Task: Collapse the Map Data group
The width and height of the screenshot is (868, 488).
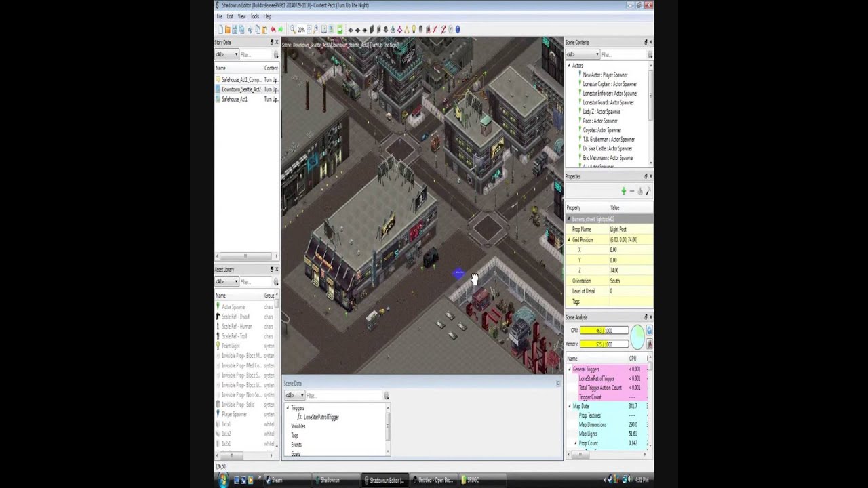Action: click(x=570, y=406)
